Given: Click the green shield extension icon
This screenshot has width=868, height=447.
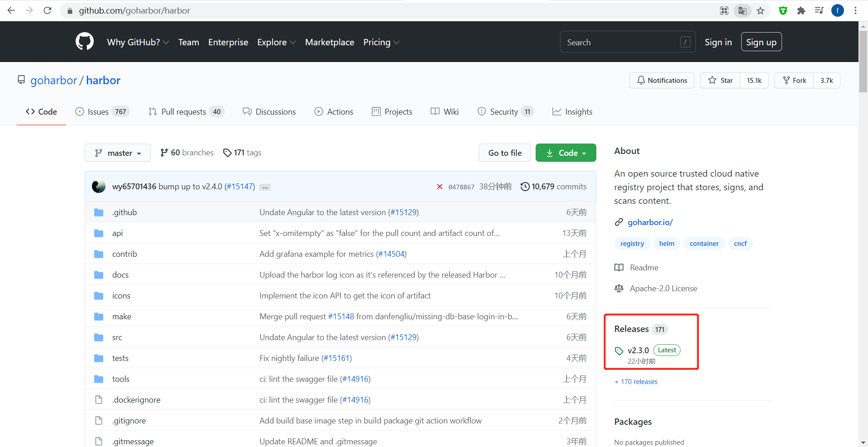Looking at the screenshot, I should [x=783, y=10].
